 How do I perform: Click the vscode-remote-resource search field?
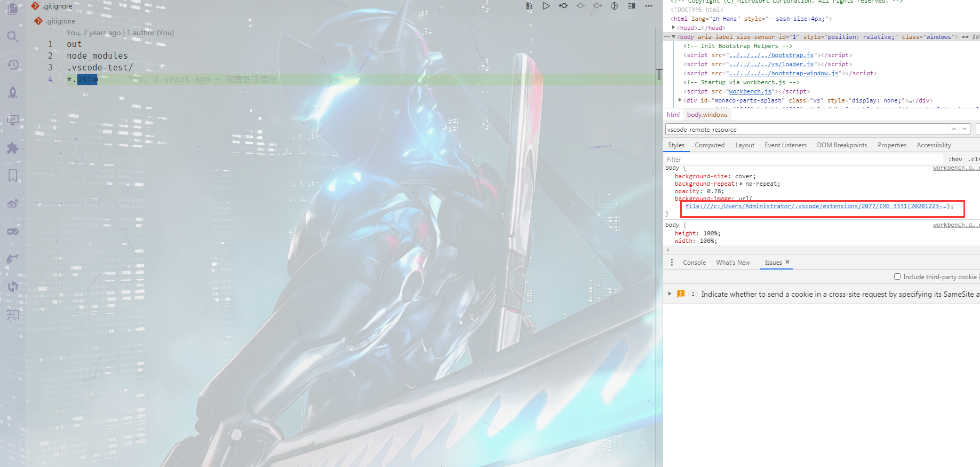(807, 129)
